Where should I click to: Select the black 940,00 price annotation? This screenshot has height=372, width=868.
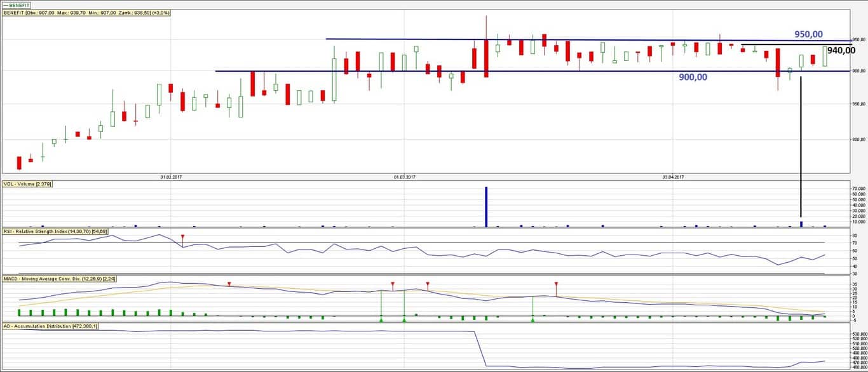coord(841,51)
